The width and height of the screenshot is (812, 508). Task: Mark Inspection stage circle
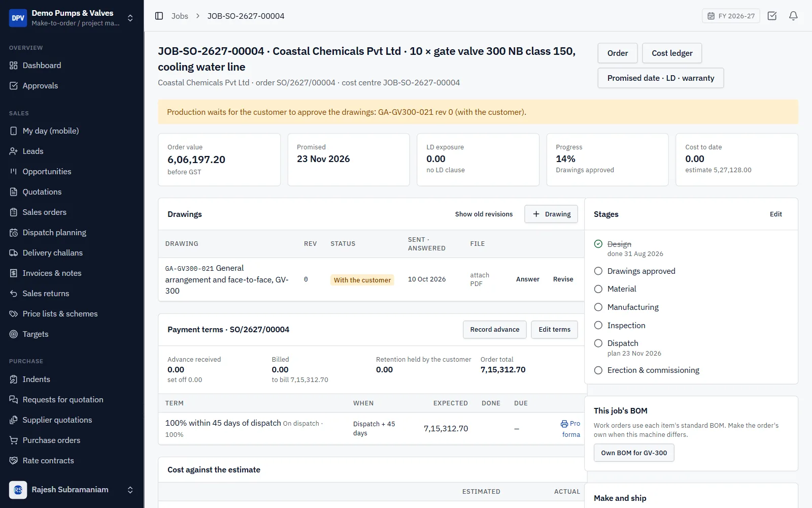(x=598, y=326)
